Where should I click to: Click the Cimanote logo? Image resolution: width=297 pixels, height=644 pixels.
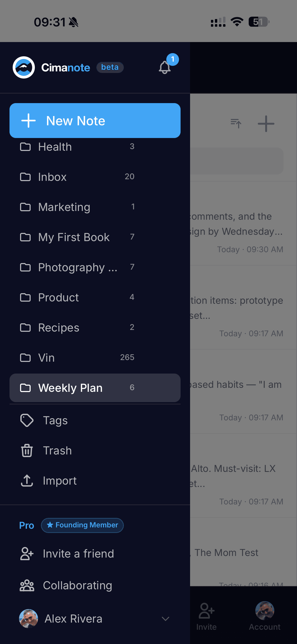click(24, 67)
